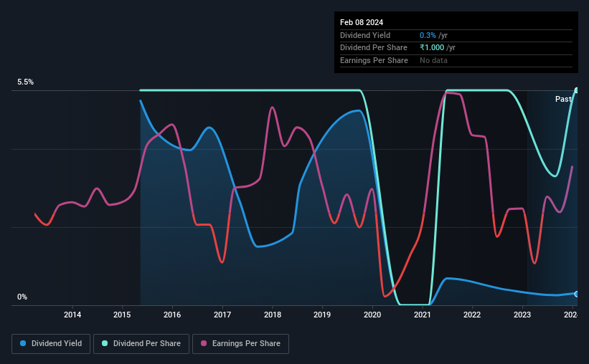Select the 2014 x-axis label
The height and width of the screenshot is (364, 589).
(72, 315)
